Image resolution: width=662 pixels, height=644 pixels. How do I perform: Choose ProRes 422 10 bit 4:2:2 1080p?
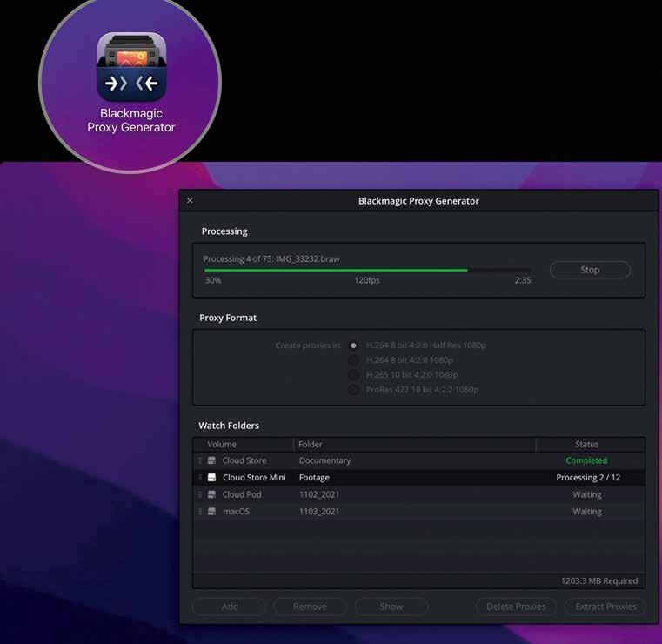[353, 390]
